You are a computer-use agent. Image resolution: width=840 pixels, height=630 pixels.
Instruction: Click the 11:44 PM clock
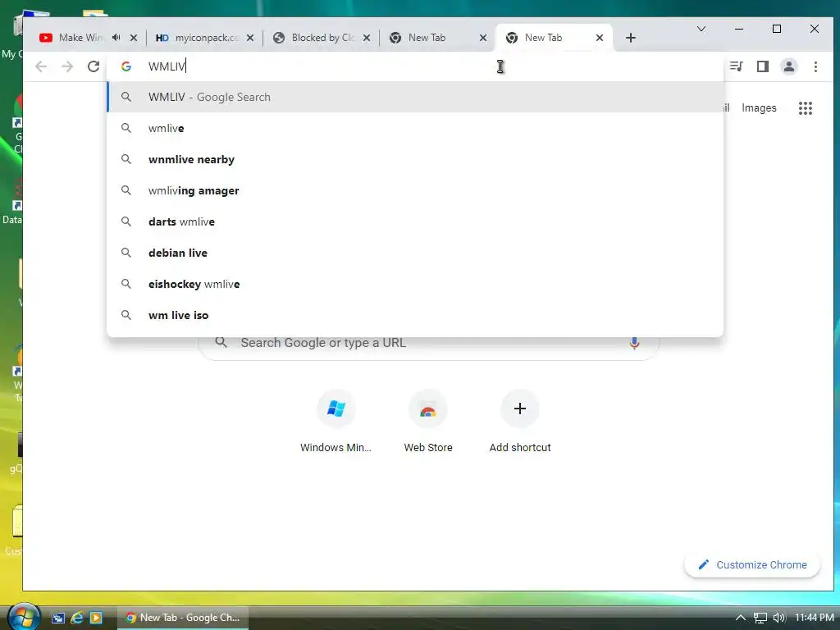[815, 618]
